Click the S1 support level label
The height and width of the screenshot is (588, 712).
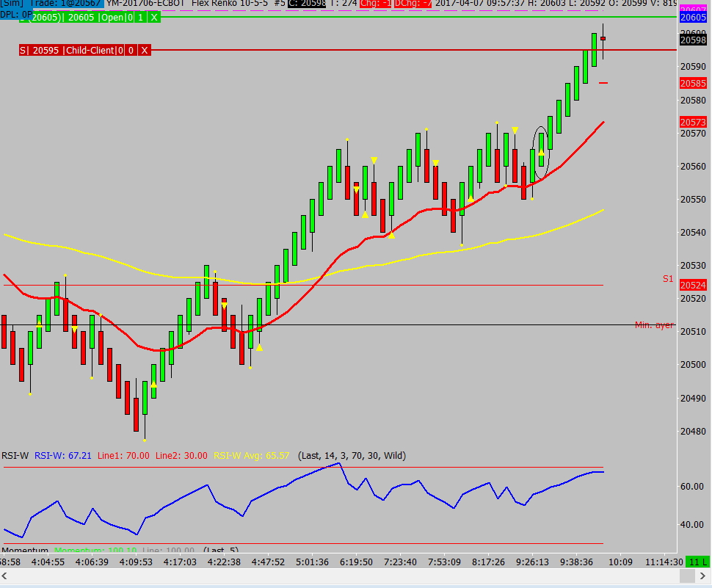pyautogui.click(x=668, y=279)
